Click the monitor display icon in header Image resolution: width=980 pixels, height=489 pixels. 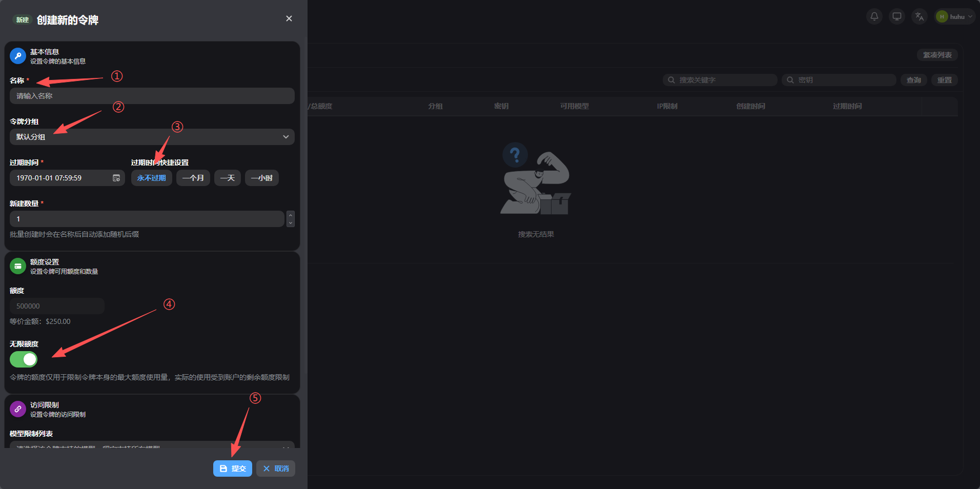tap(896, 16)
